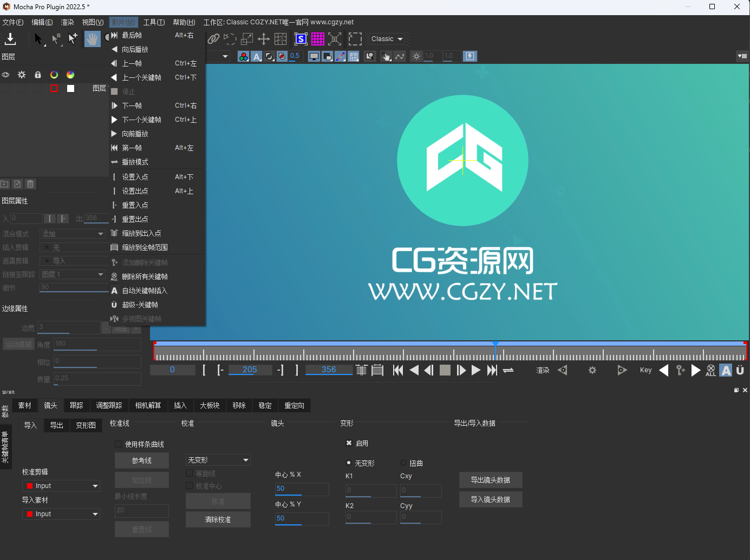Open the 编辑 menu
750x560 pixels.
pos(42,22)
